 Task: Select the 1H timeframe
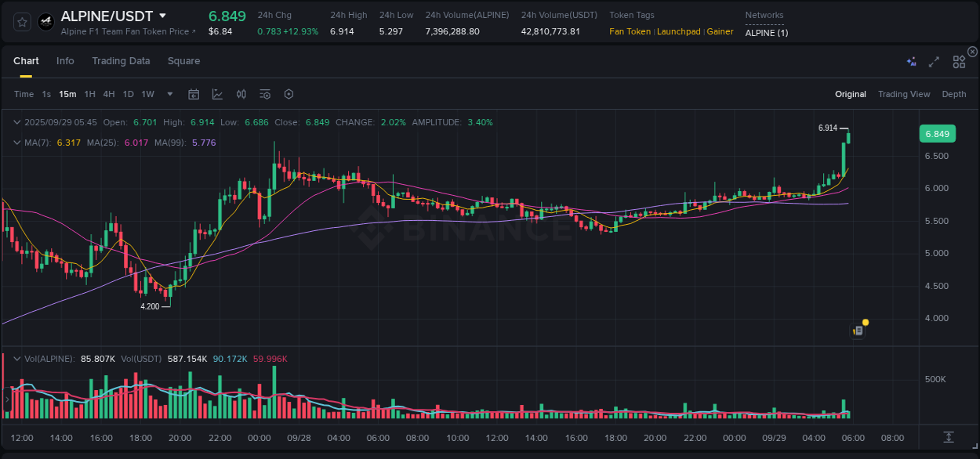tap(89, 93)
